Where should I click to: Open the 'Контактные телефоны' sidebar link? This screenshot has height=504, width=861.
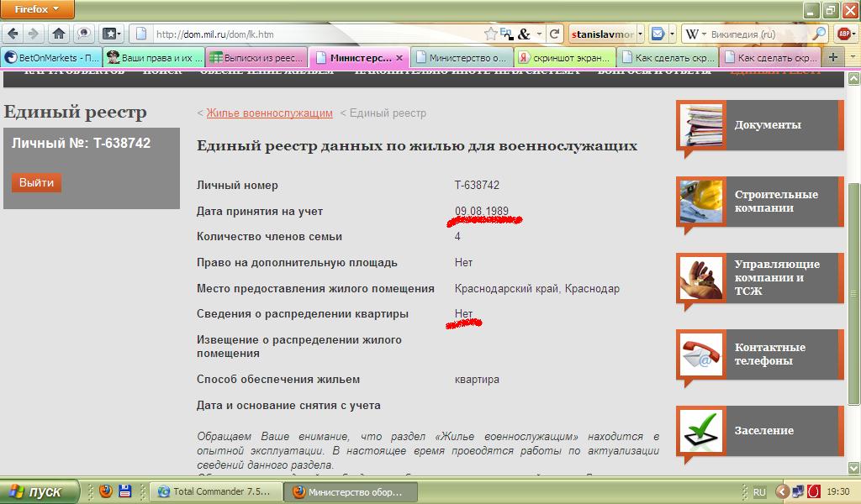point(769,354)
